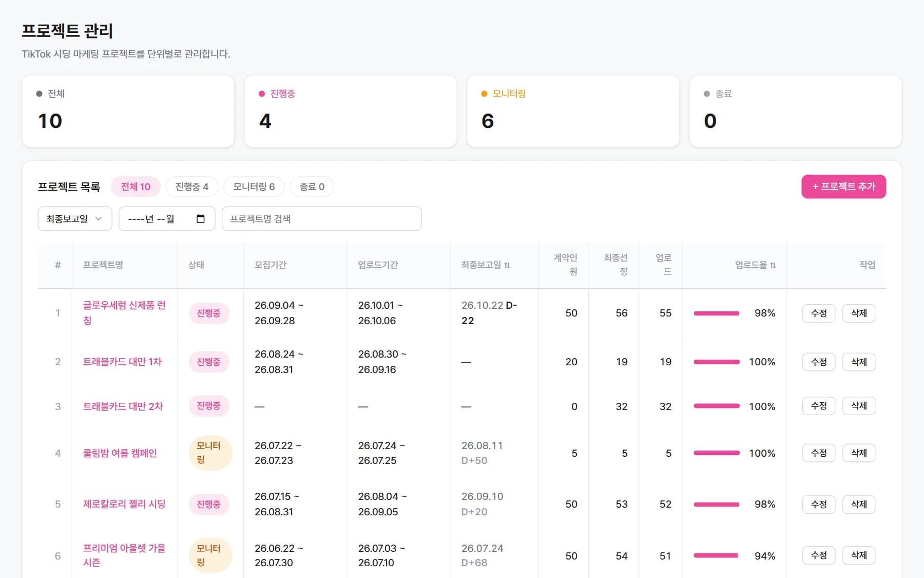Click 삭제 for 트래블카드 대만 2차
924x578 pixels.
tap(859, 406)
